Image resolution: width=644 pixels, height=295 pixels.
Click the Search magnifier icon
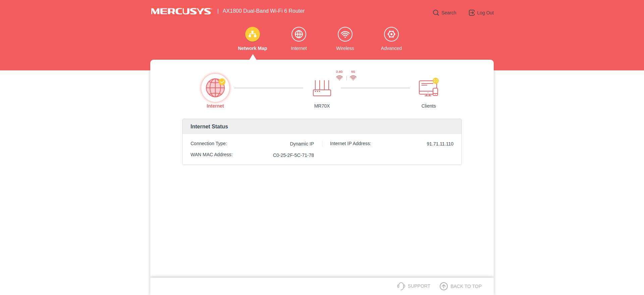point(436,13)
